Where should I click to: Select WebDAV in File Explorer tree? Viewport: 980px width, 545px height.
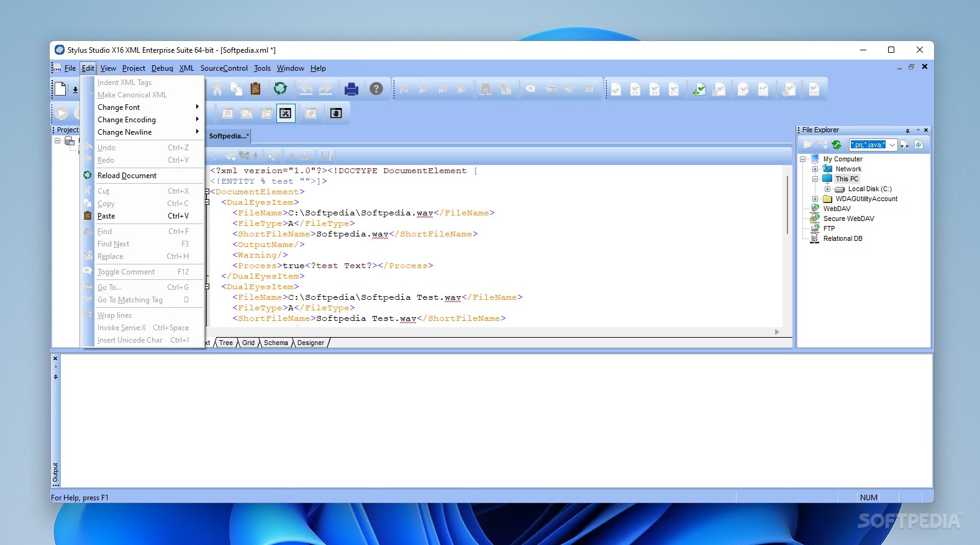tap(837, 209)
